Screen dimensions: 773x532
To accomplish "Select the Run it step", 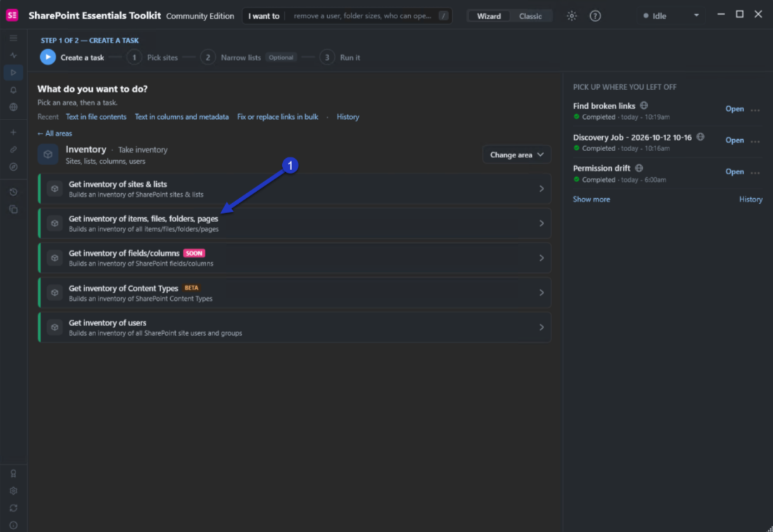I will [x=340, y=58].
